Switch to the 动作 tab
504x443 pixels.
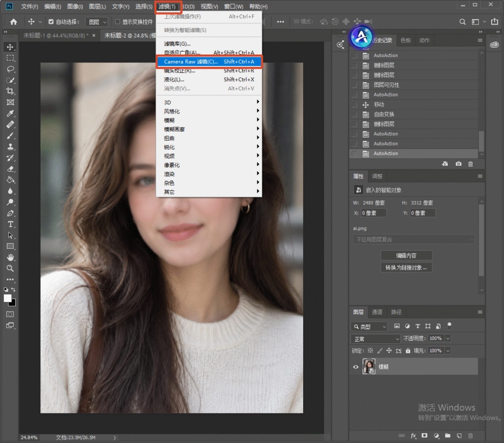[424, 40]
